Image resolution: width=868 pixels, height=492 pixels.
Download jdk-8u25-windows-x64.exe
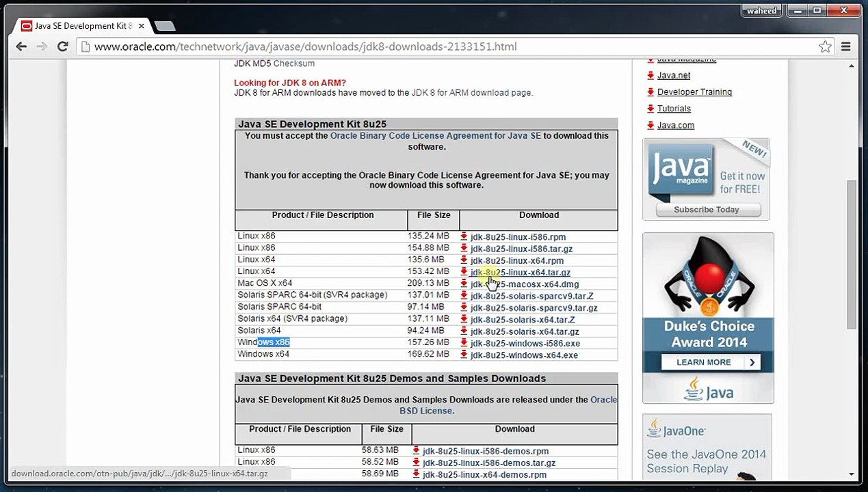click(524, 355)
